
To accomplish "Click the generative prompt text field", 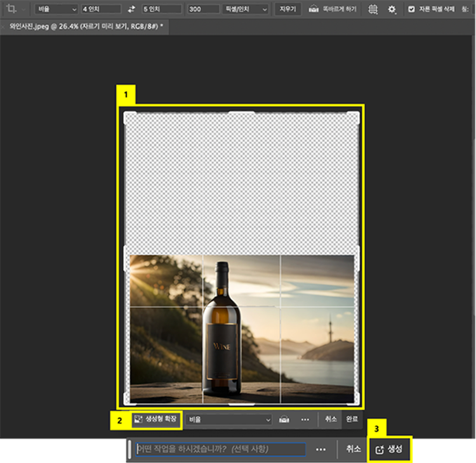I will [220, 449].
